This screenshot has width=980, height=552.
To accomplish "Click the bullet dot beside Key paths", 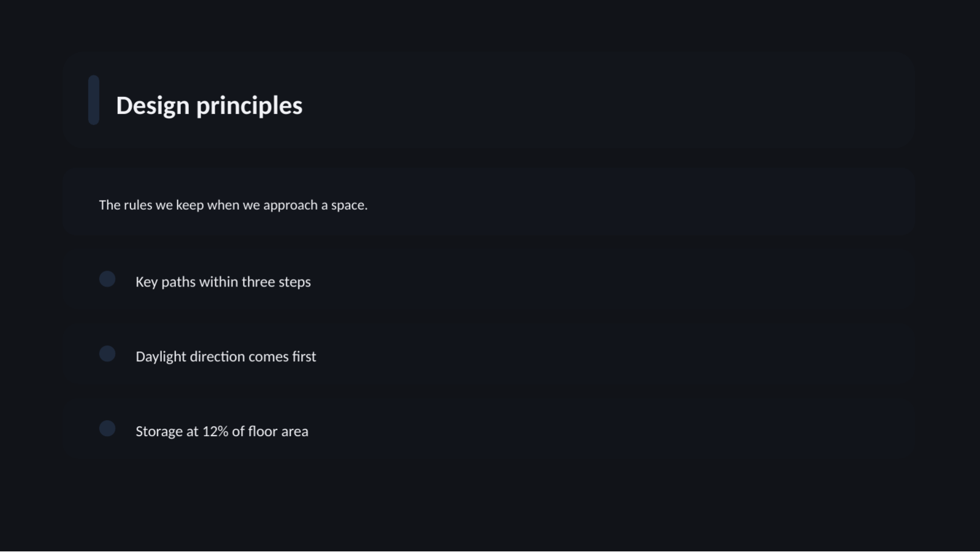I will tap(107, 279).
